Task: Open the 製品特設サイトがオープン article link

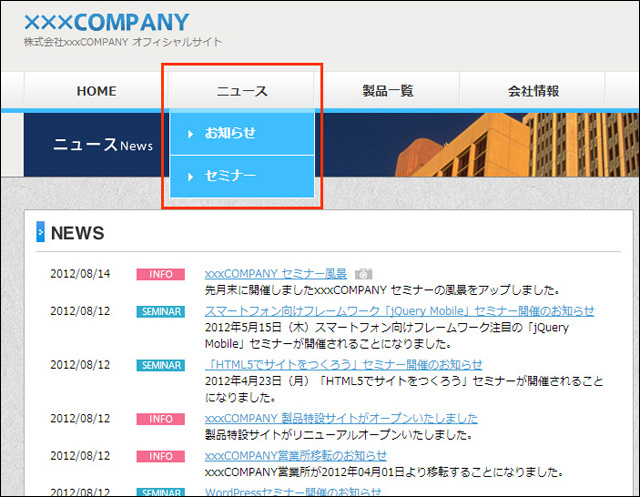Action: (341, 418)
